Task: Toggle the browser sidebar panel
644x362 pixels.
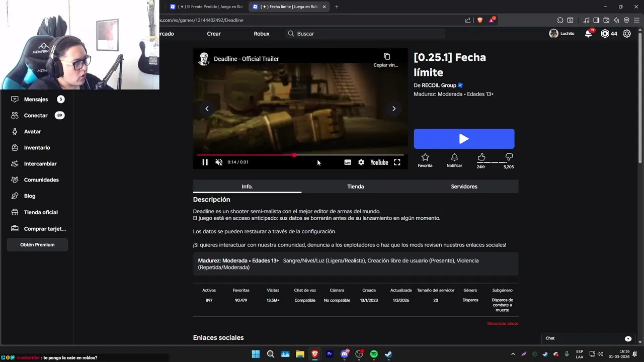Action: (596, 20)
